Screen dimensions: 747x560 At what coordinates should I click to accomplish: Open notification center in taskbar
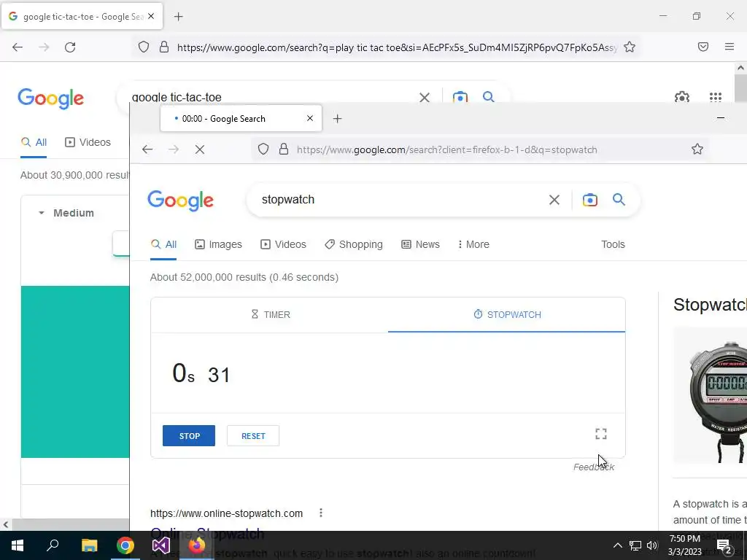(x=724, y=546)
